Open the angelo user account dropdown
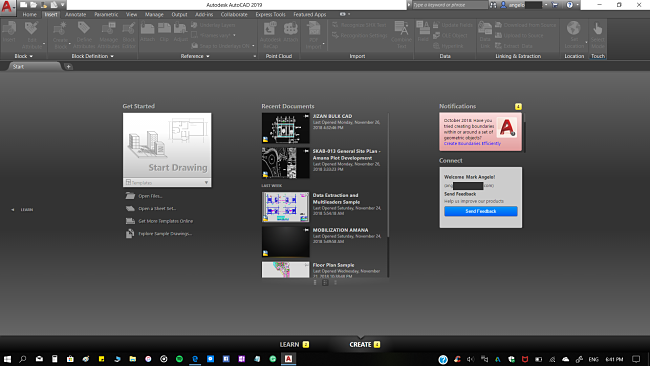This screenshot has width=650, height=366. click(546, 5)
